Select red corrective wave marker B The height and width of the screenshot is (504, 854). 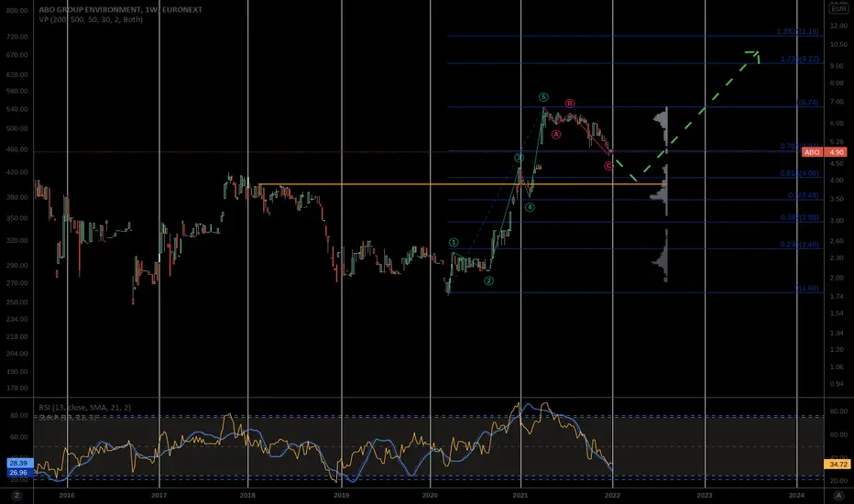[x=570, y=104]
